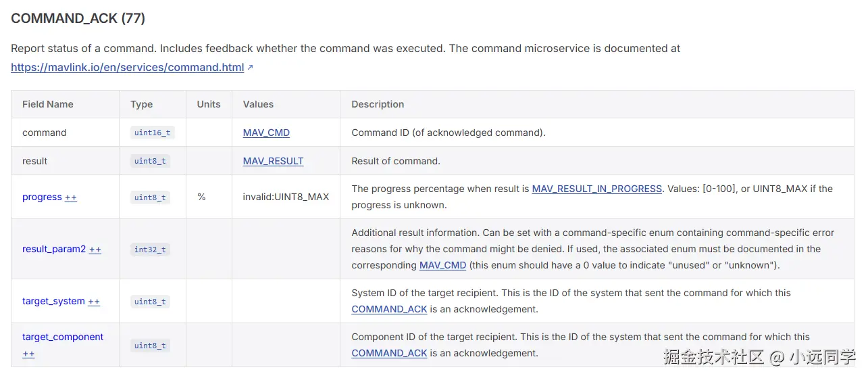Screen dimensions: 868x378
Task: Open COMMAND_ACK link in target_component description
Action: [389, 354]
